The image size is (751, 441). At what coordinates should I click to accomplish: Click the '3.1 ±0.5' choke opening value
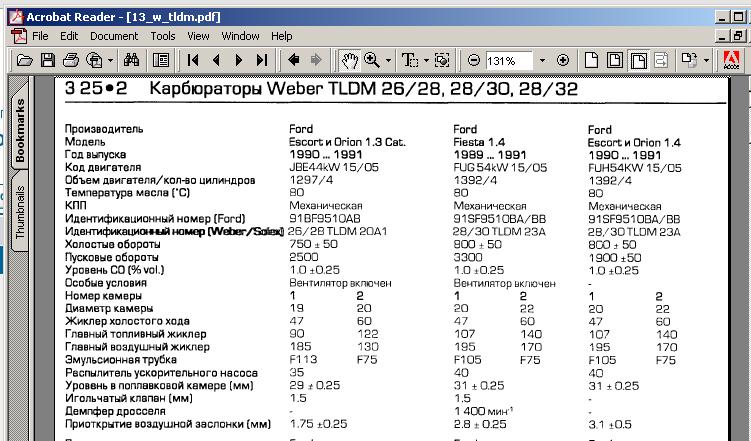(x=610, y=425)
